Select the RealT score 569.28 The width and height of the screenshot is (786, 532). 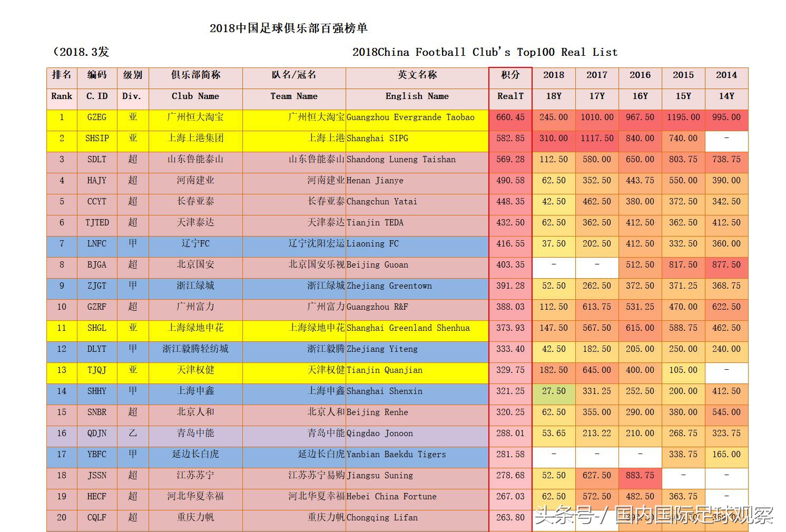pyautogui.click(x=510, y=159)
